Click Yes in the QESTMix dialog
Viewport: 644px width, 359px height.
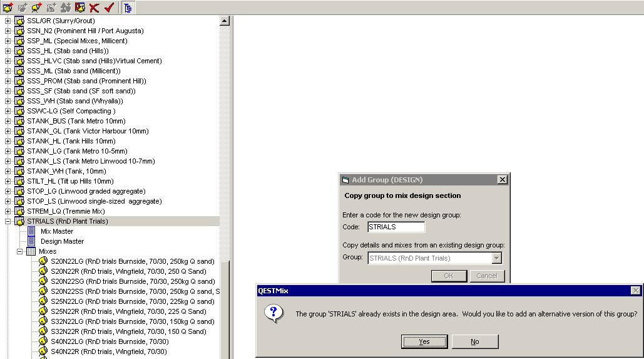(x=424, y=341)
